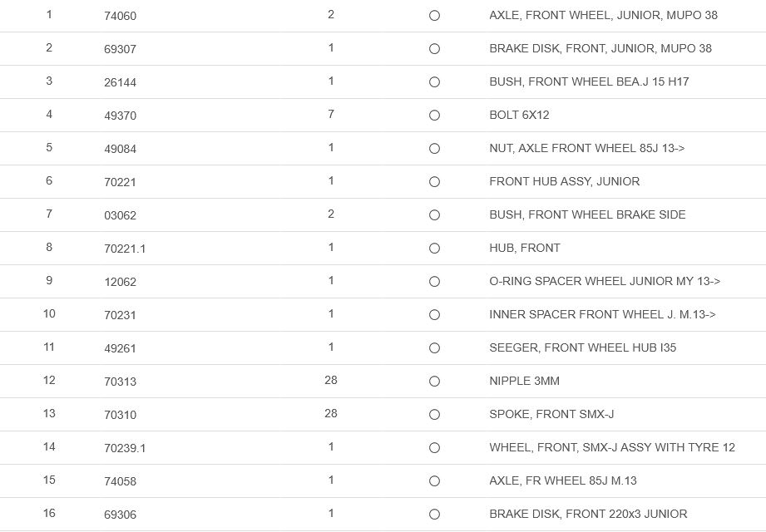Screen dimensions: 766x532
Task: Select radio button for BOLT 6X12
Action: click(x=434, y=116)
